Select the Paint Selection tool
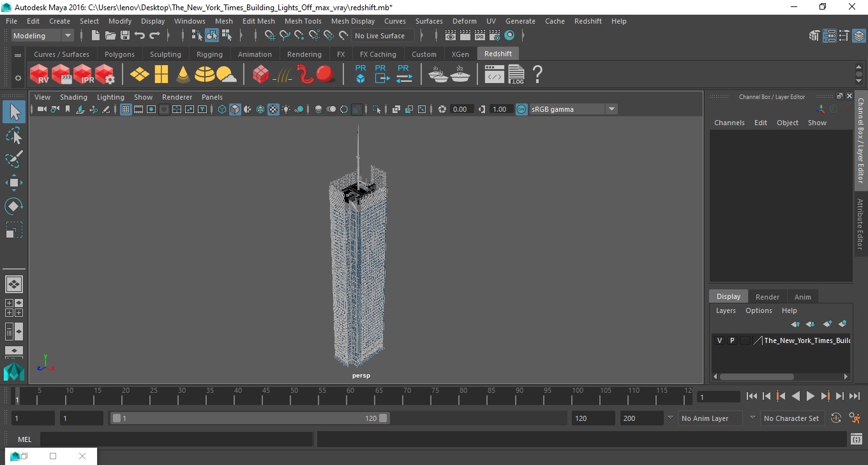868x465 pixels. click(14, 159)
